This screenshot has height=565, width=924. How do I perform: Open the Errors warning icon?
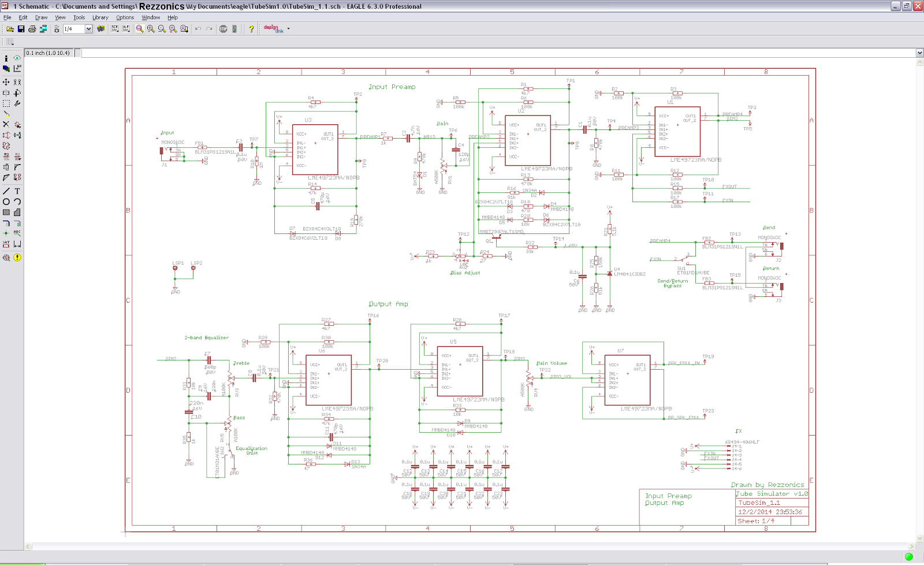tap(17, 258)
